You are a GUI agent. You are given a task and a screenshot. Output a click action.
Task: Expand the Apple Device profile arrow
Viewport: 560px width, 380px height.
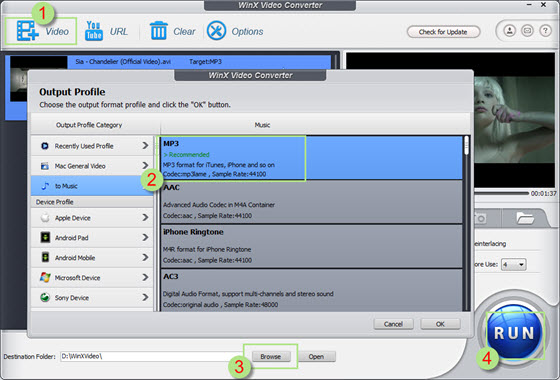point(145,218)
